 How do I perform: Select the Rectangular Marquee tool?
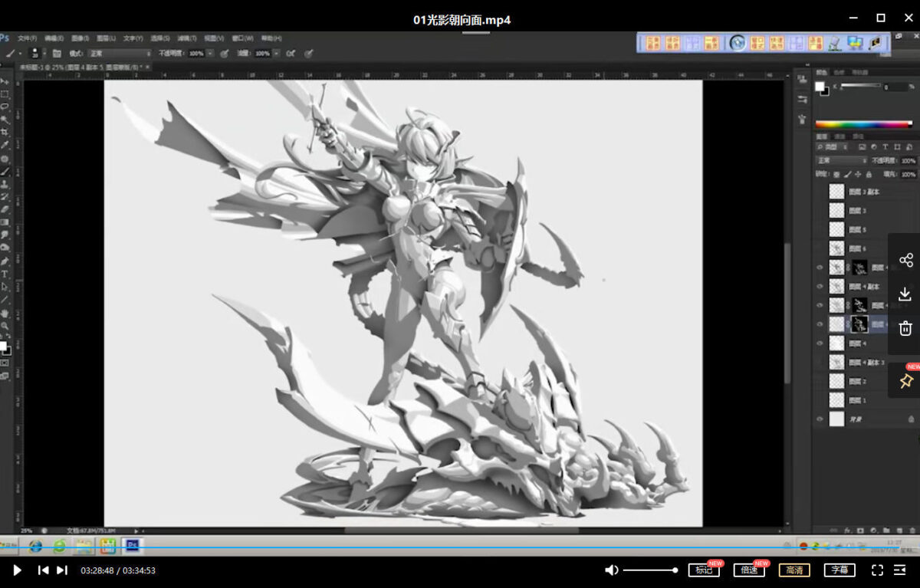(x=5, y=94)
